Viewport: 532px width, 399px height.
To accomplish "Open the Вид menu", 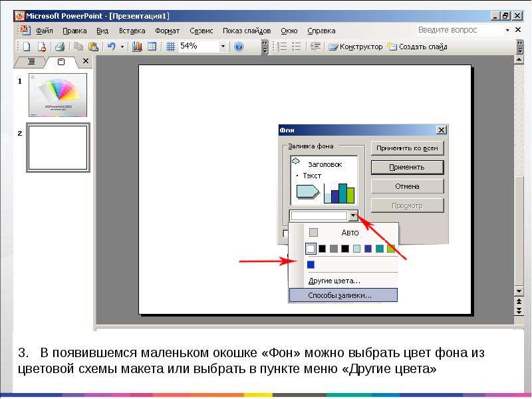I will click(x=102, y=31).
